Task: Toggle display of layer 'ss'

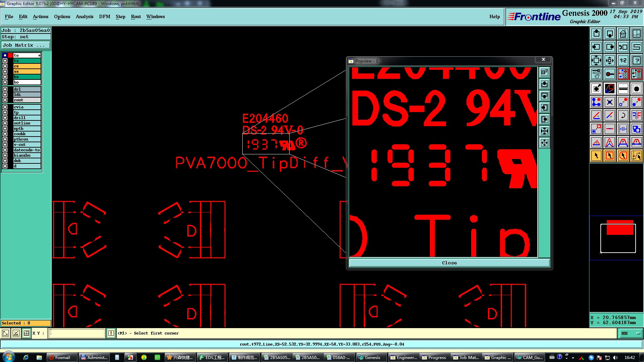Action: coord(5,71)
